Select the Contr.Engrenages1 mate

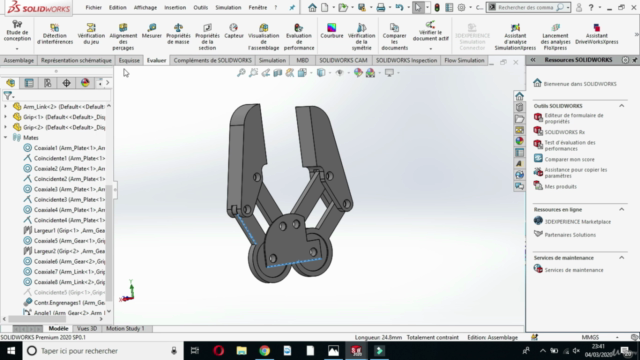[64, 302]
